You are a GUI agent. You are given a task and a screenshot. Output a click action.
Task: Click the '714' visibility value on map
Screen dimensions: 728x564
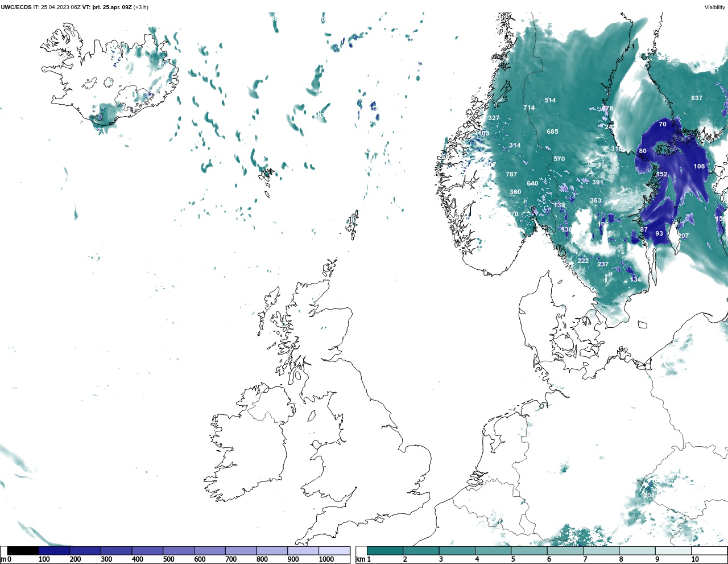tap(529, 108)
